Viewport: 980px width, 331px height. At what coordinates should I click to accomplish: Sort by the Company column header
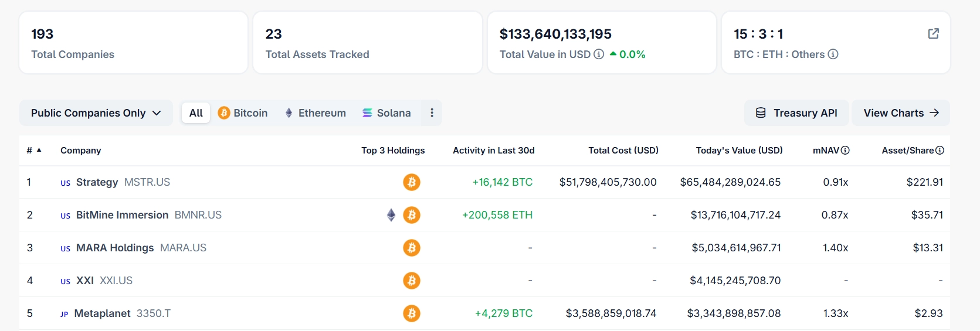80,151
